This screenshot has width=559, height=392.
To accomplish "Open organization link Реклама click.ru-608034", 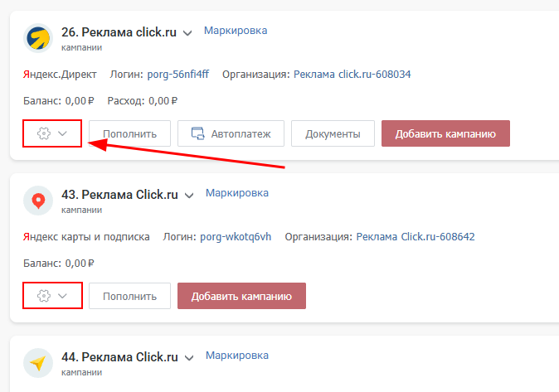I will 352,75.
